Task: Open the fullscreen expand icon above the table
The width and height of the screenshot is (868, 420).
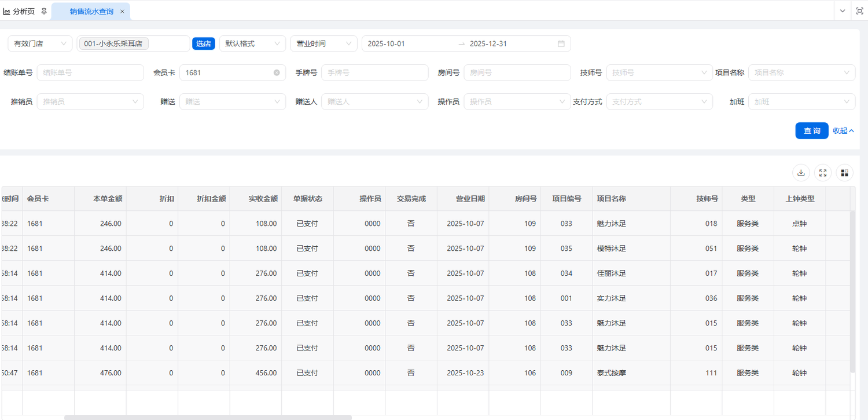Action: coord(822,172)
